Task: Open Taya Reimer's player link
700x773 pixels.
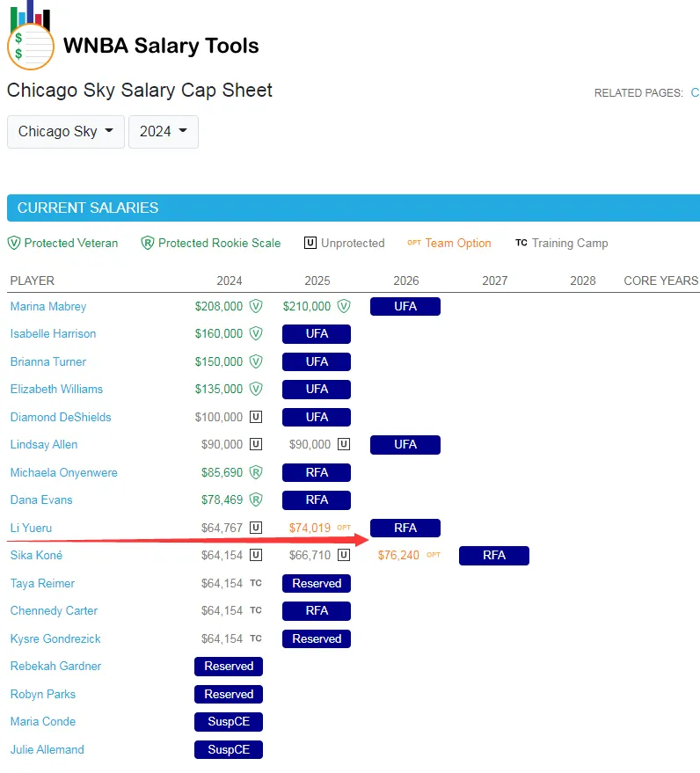Action: [42, 583]
